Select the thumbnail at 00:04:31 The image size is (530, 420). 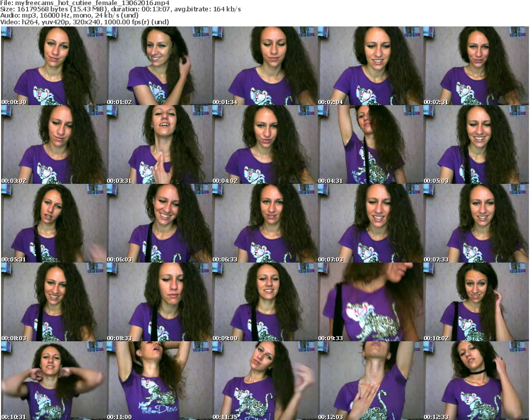point(370,144)
